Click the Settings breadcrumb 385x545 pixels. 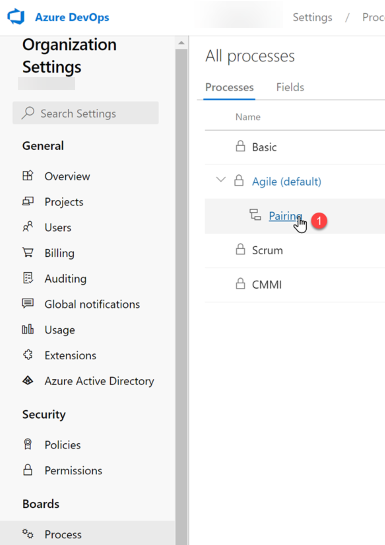coord(312,17)
